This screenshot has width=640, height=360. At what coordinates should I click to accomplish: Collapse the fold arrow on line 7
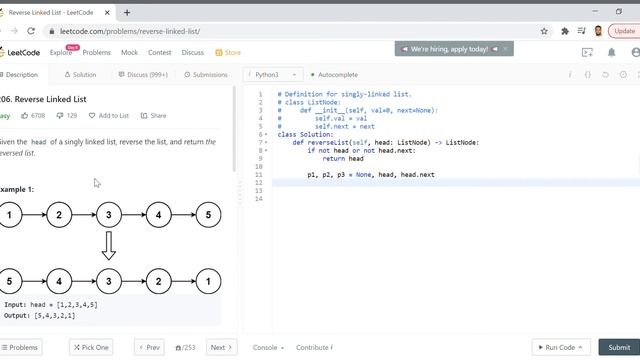click(266, 142)
